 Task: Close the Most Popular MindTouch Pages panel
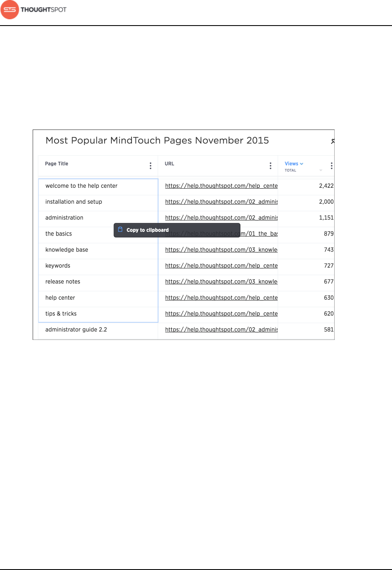(x=333, y=141)
